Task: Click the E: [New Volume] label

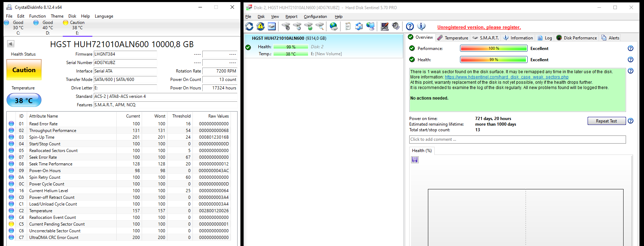Action: click(x=326, y=54)
